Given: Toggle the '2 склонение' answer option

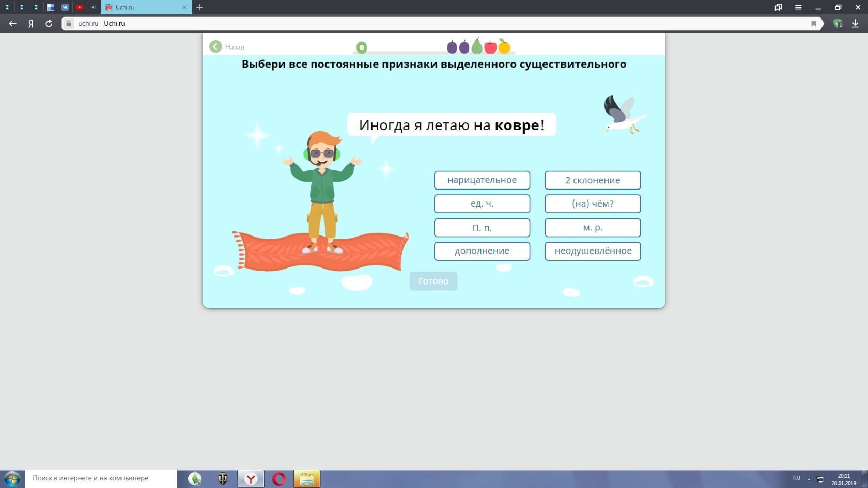Looking at the screenshot, I should tap(592, 180).
